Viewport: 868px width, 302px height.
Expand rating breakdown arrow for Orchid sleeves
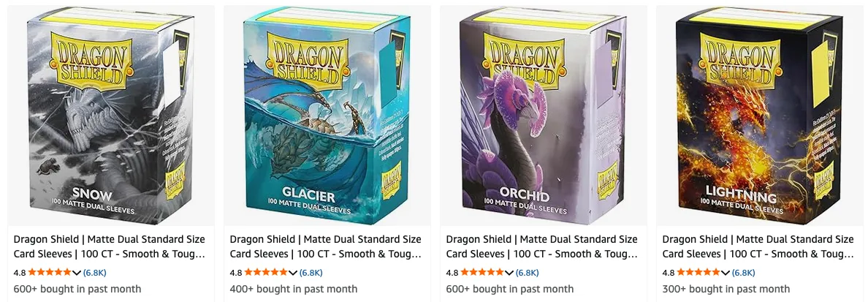[509, 273]
